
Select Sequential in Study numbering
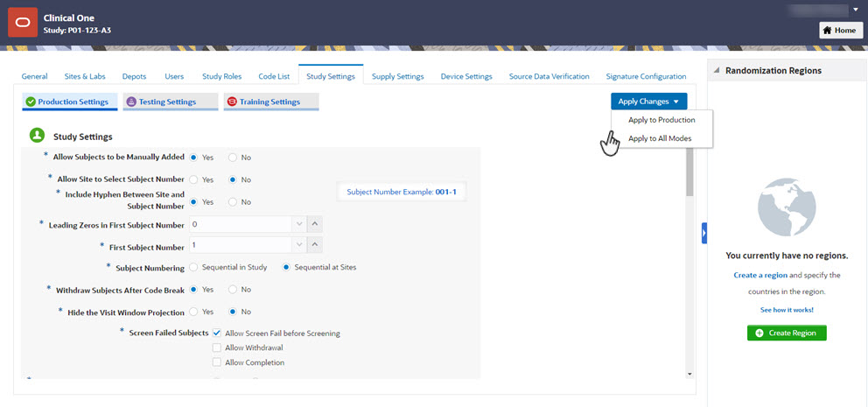[193, 268]
